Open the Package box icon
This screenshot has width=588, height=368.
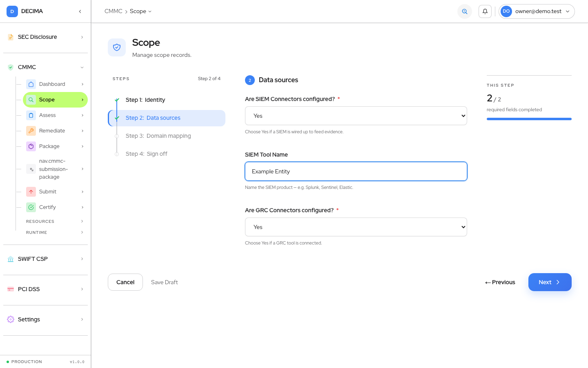point(31,146)
